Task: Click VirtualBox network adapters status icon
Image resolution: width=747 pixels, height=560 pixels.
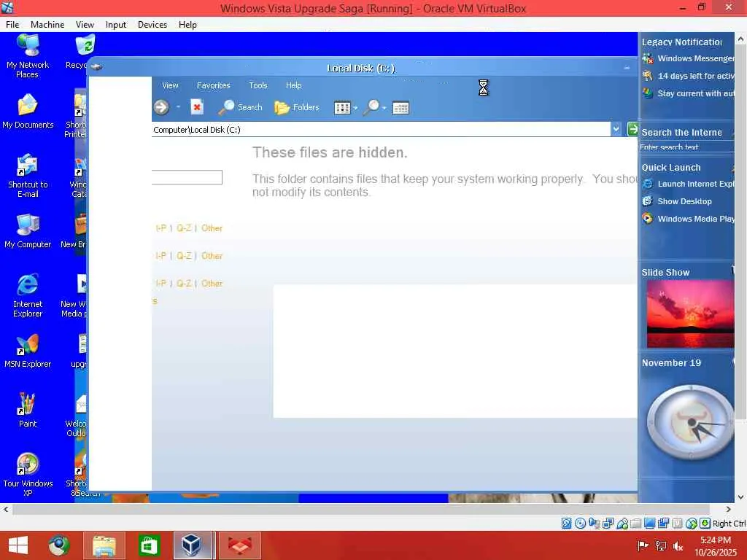Action: (x=608, y=524)
